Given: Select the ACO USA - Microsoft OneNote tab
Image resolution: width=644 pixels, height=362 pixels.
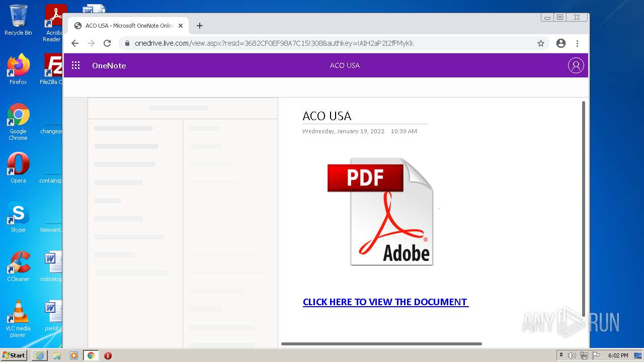Looking at the screenshot, I should click(x=128, y=26).
